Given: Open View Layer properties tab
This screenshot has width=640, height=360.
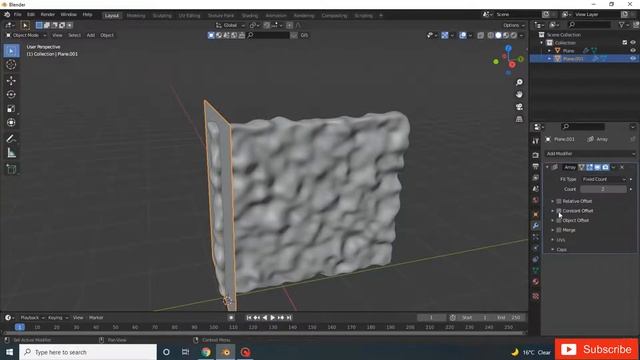Looking at the screenshot, I should click(x=536, y=178).
